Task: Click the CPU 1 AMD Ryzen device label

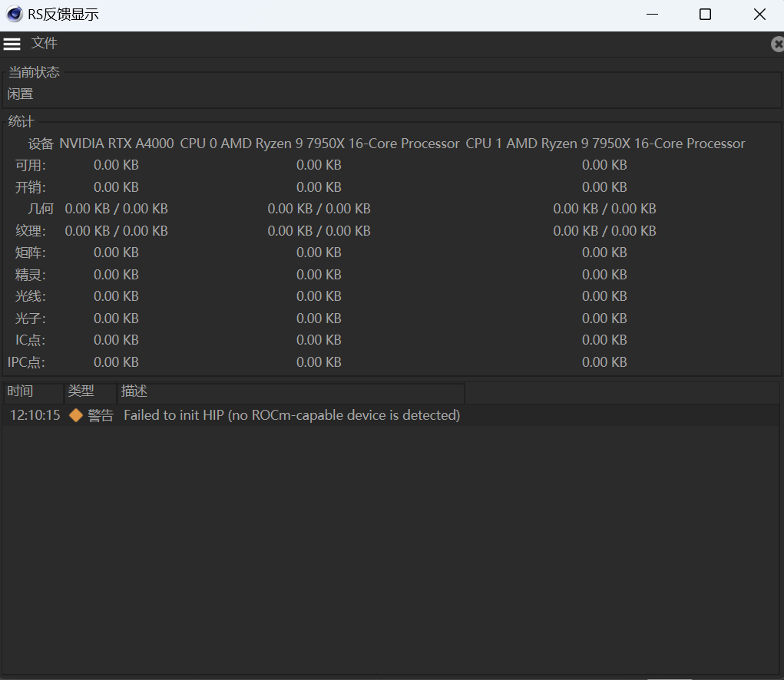Action: 605,144
